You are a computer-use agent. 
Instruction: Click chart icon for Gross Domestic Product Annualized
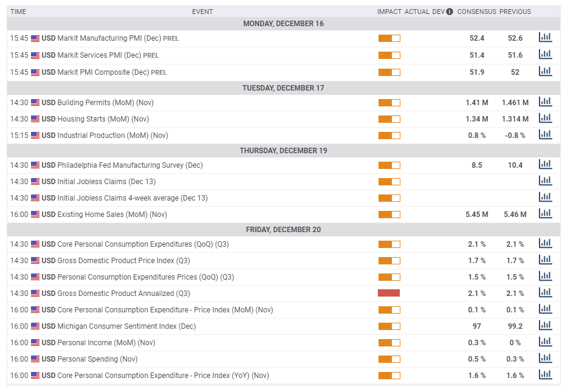(x=545, y=292)
